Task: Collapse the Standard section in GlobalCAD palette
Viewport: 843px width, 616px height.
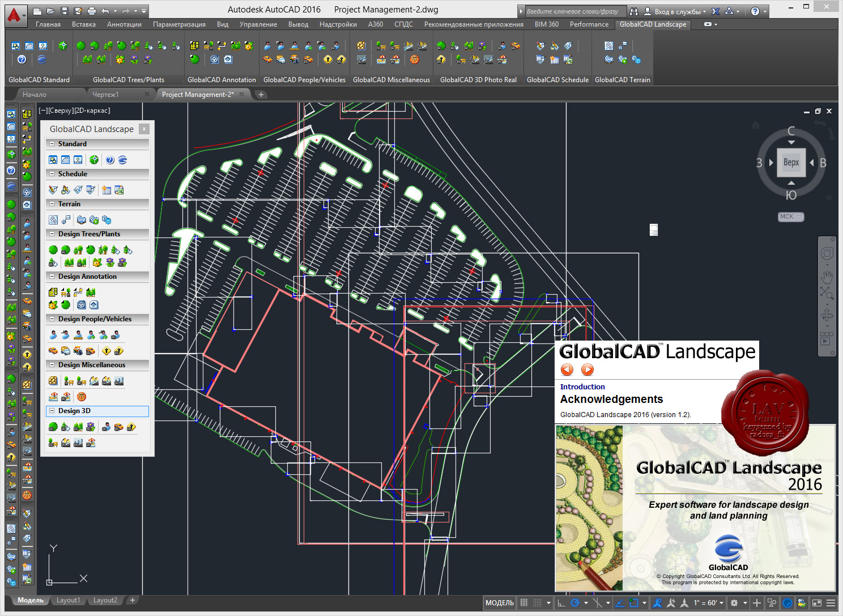Action: click(x=52, y=144)
